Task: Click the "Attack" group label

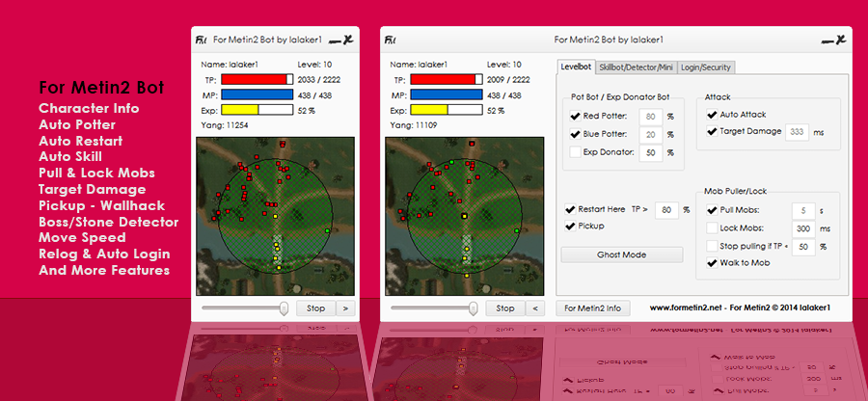Action: tap(718, 97)
